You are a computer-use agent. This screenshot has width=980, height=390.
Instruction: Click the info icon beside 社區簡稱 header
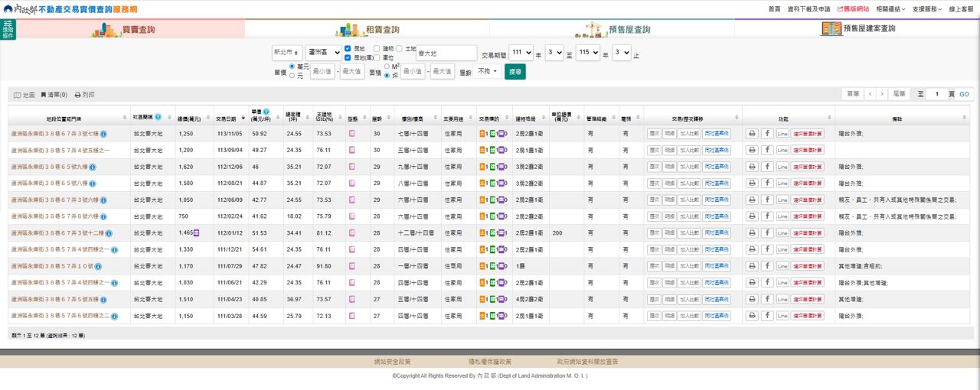(158, 117)
